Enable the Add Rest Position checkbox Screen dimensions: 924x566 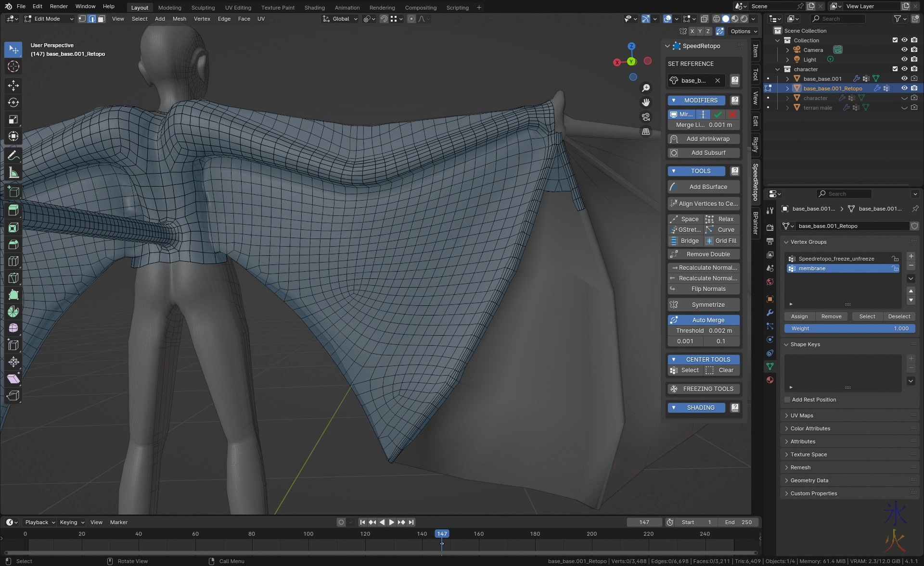click(788, 400)
